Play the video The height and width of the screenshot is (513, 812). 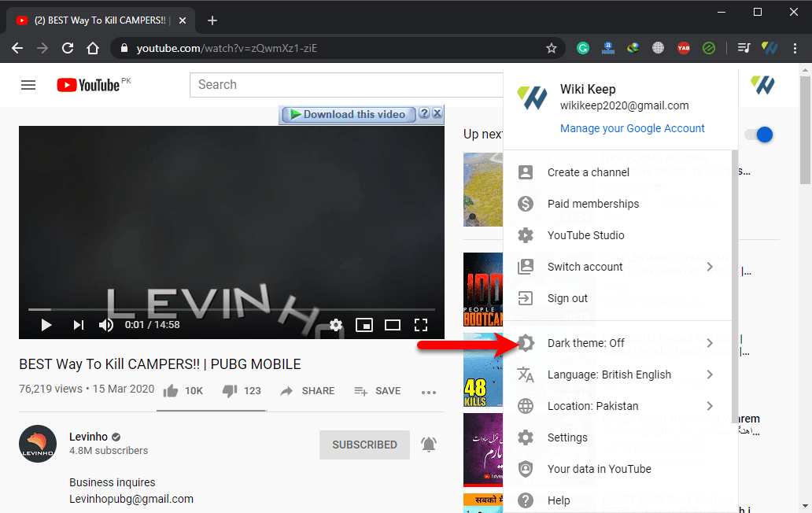point(46,325)
